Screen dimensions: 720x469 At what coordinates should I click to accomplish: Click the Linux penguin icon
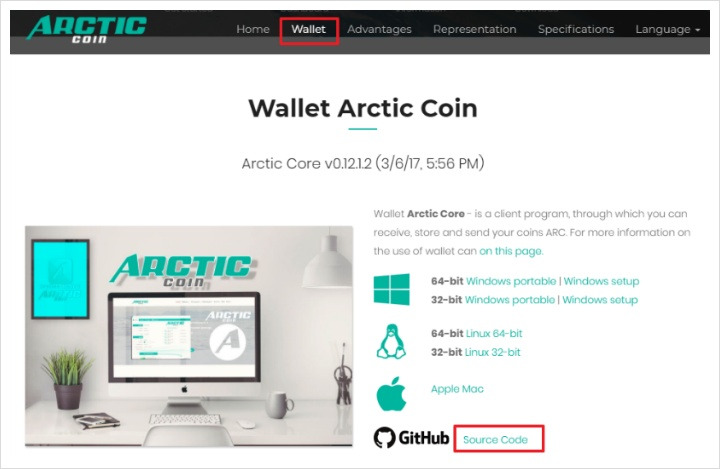391,341
